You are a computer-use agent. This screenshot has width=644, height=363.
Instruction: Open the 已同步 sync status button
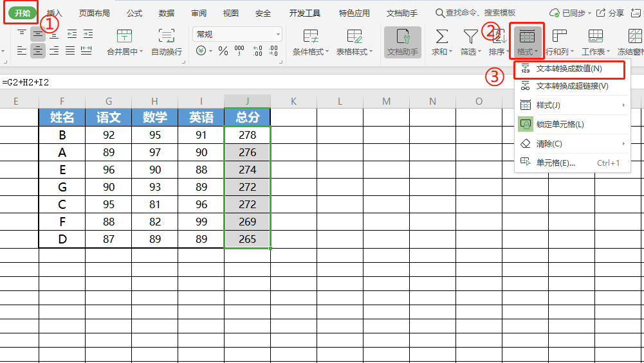click(x=568, y=13)
